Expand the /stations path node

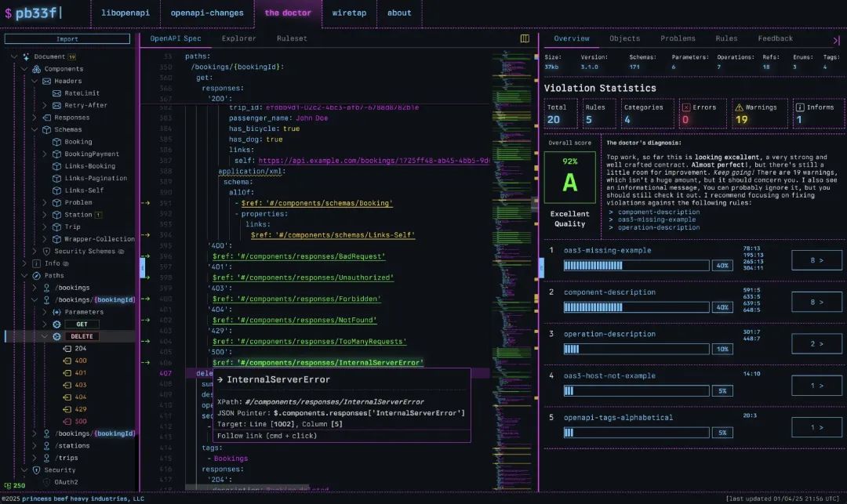(x=35, y=446)
